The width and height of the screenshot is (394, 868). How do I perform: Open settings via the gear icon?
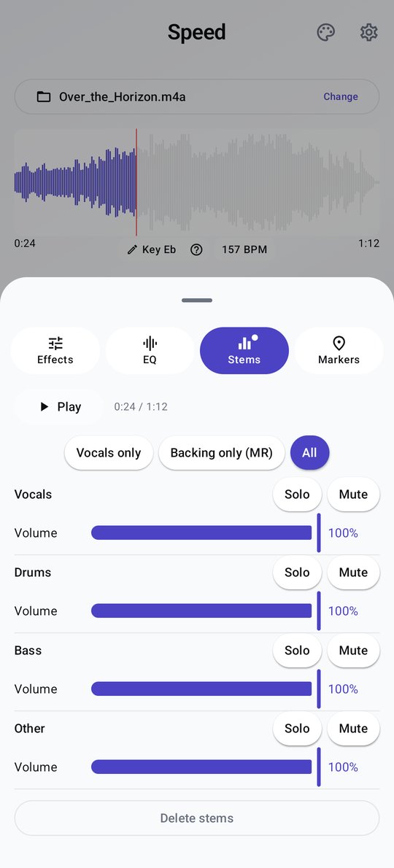pyautogui.click(x=368, y=32)
